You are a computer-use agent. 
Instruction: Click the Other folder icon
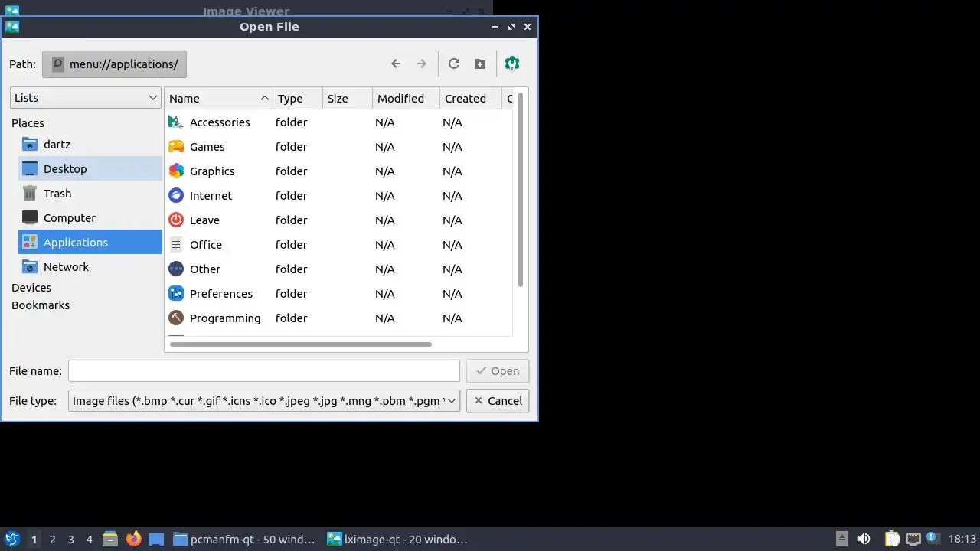(x=176, y=269)
